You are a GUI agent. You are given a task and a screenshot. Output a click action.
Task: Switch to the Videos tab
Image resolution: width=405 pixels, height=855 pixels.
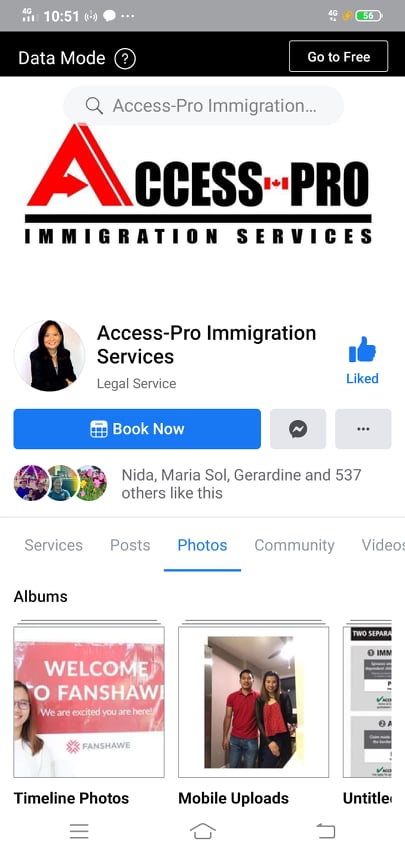tap(383, 545)
